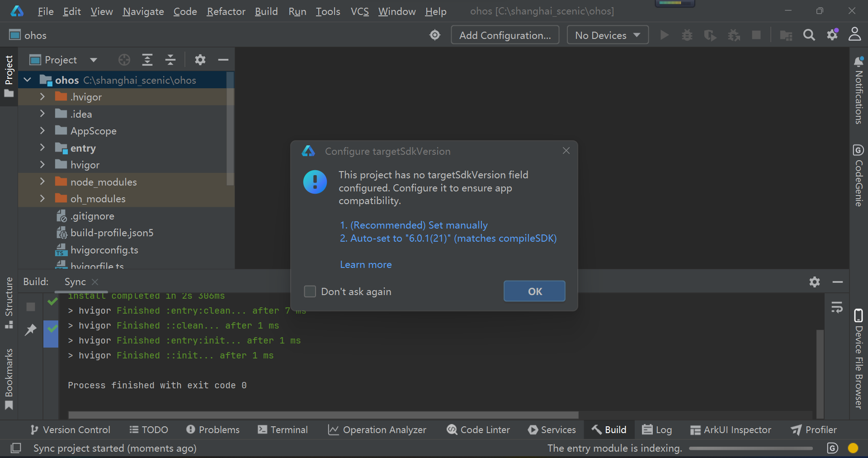Expand the .hvigor folder
The height and width of the screenshot is (458, 868).
pos(42,96)
